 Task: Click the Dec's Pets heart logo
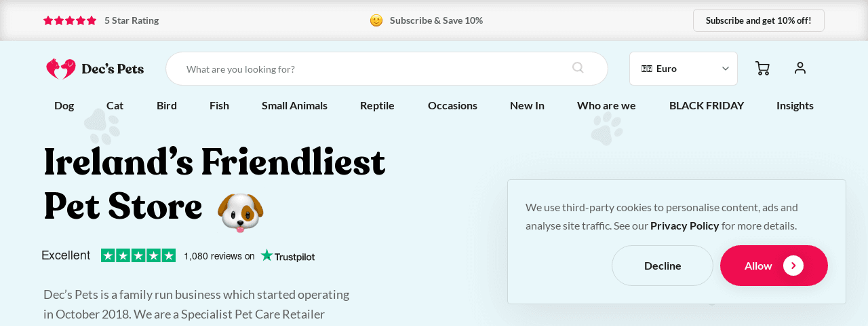tap(61, 69)
